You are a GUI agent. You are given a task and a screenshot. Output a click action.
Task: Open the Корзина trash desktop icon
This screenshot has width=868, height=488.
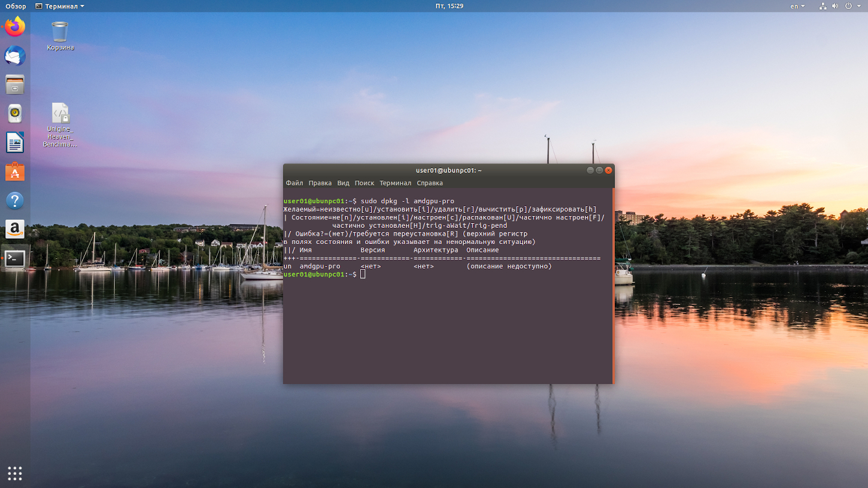tap(60, 36)
